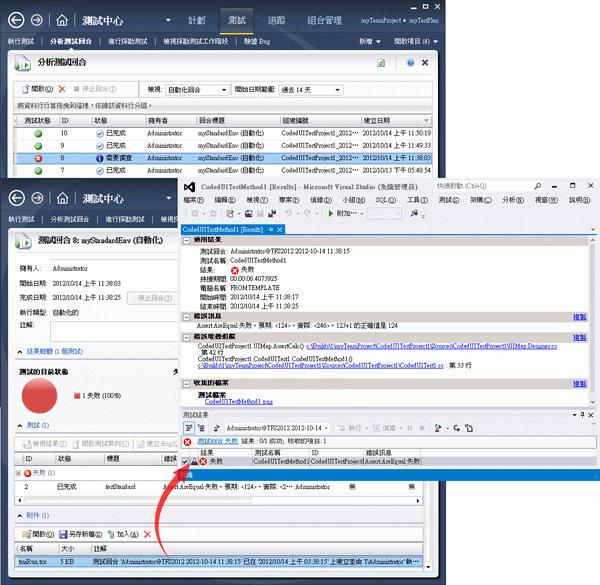This screenshot has height=585, width=600.
Task: Select Track tab in top Test Center
Action: point(276,20)
